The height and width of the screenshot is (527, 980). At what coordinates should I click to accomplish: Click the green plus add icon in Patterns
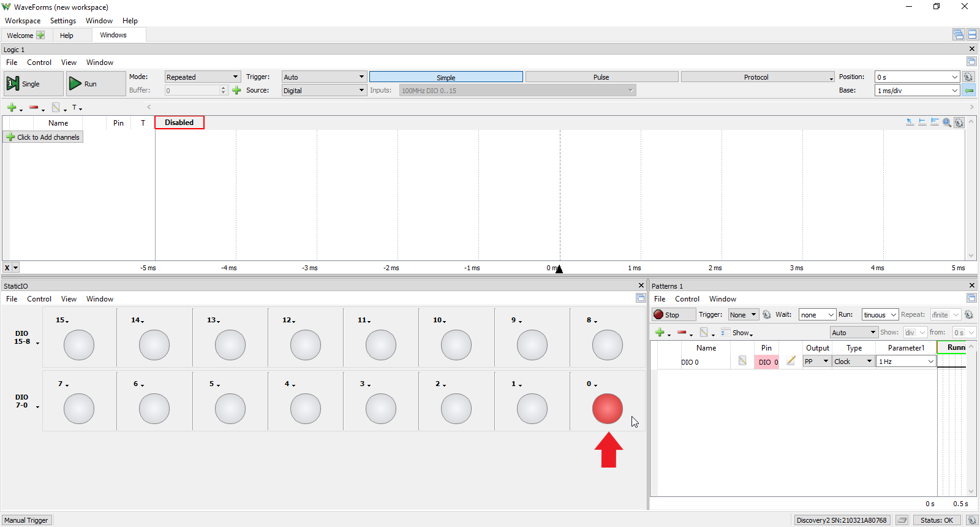pos(660,333)
